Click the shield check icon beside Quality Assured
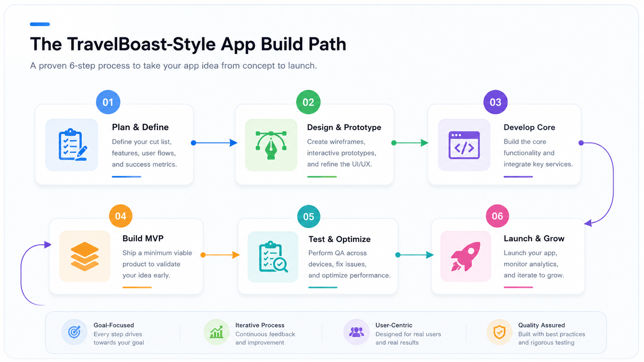This screenshot has width=644, height=362. coord(500,332)
